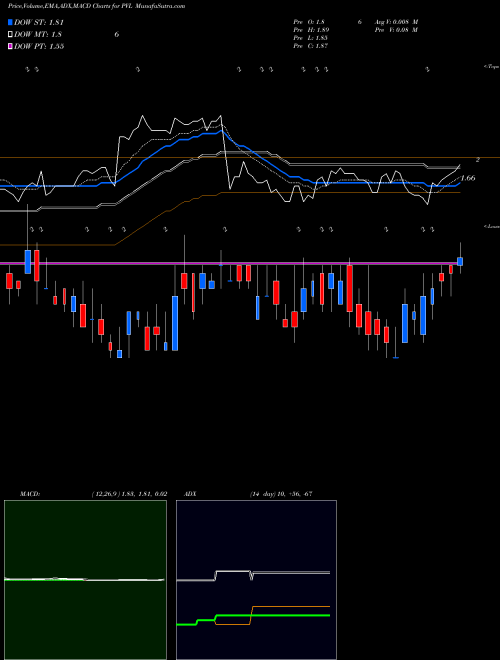The width and height of the screenshot is (500, 660).
Task: Click the blue DOW ST legend swatch
Action: (x=11, y=22)
